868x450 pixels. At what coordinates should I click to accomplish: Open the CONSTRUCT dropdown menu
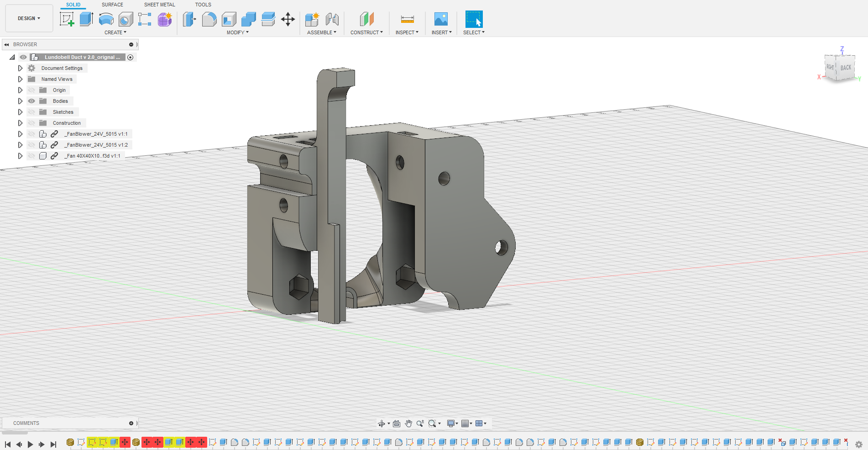click(366, 32)
